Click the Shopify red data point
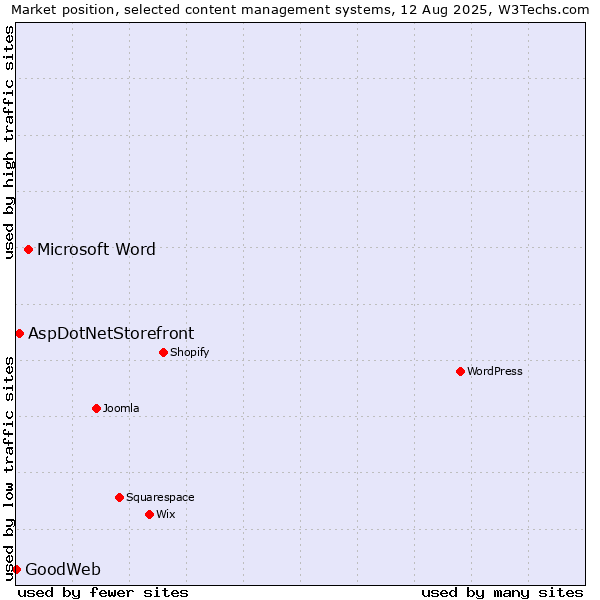The height and width of the screenshot is (600, 600). pos(163,352)
